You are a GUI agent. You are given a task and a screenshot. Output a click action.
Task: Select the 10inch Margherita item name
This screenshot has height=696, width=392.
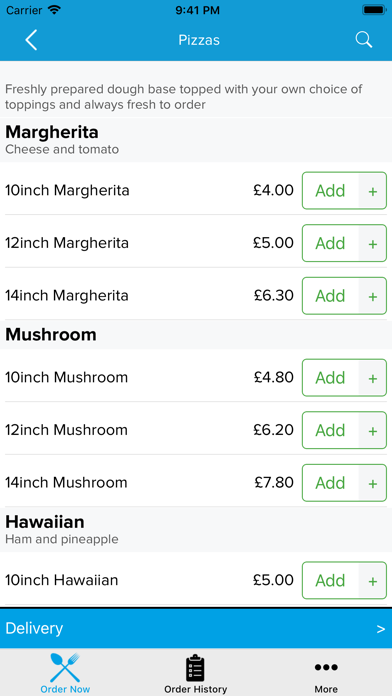click(x=67, y=190)
